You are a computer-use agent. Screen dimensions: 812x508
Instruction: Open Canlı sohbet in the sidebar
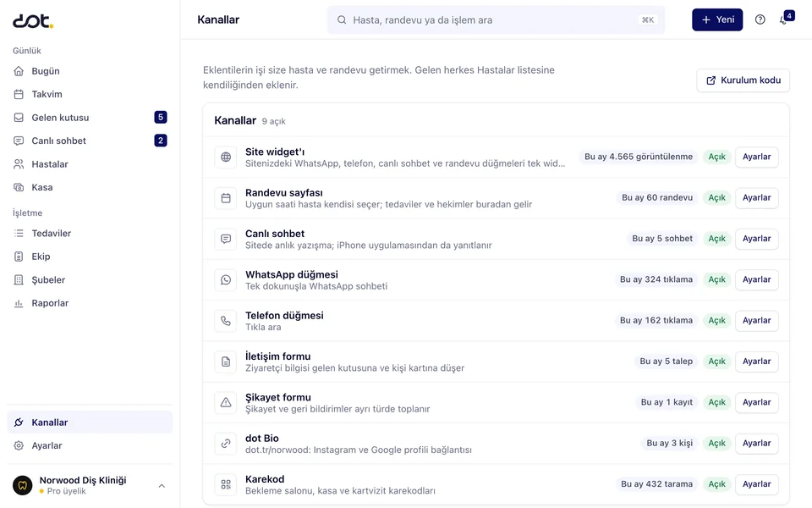click(90, 141)
